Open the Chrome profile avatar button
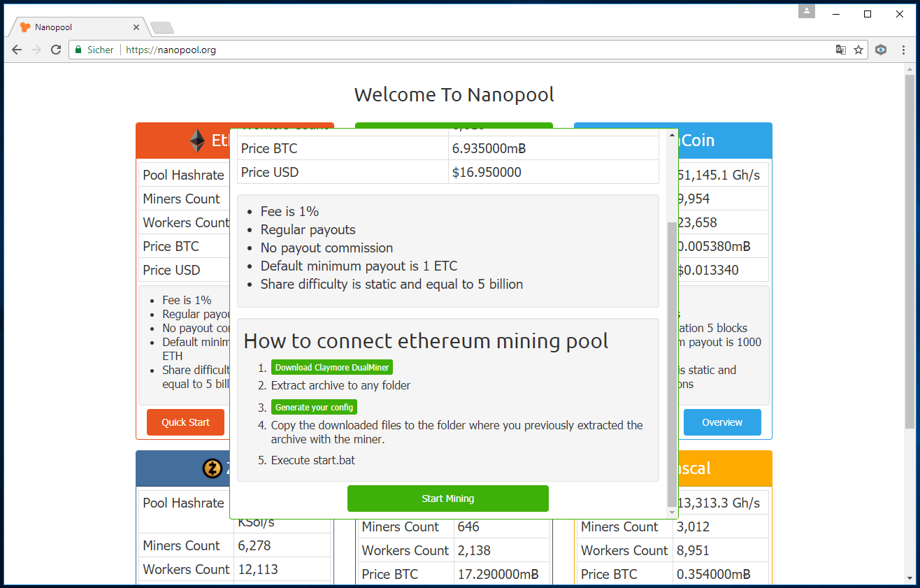 pos(807,11)
